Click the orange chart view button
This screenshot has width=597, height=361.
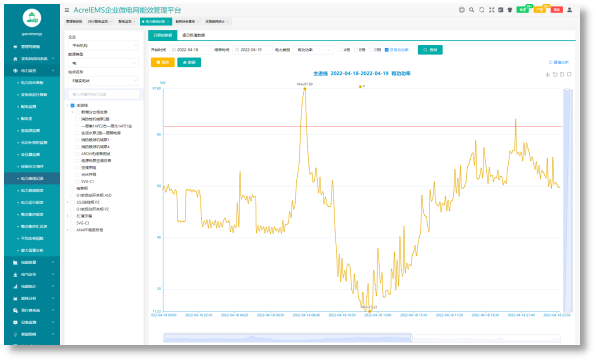click(163, 62)
